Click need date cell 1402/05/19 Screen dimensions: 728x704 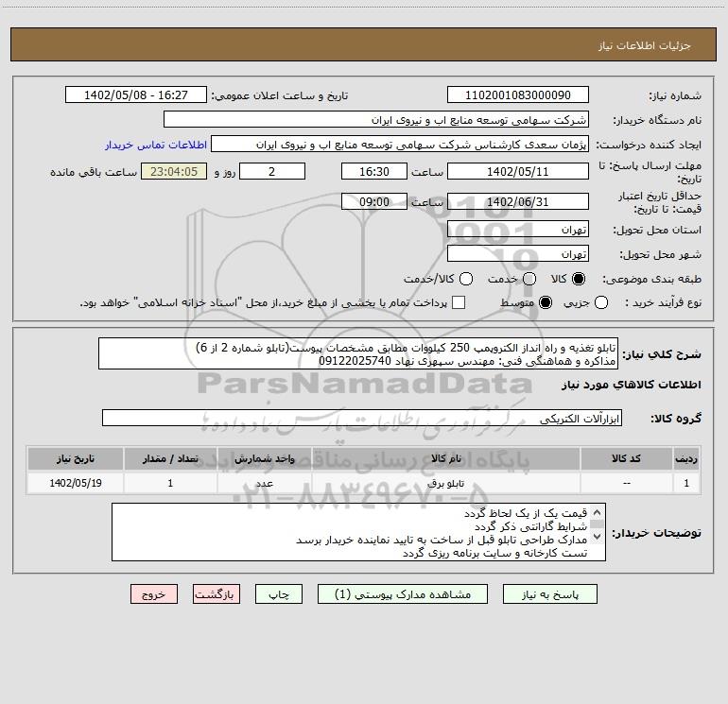(x=76, y=483)
